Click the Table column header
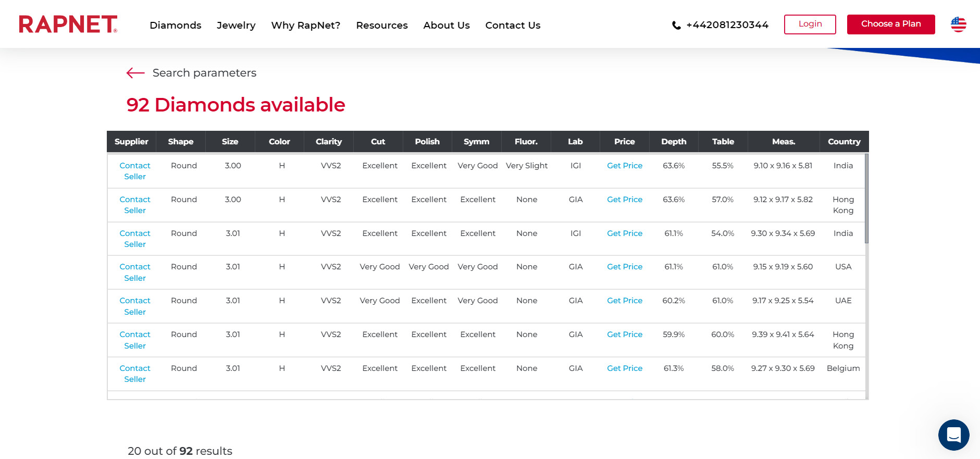Image resolution: width=980 pixels, height=459 pixels. click(723, 142)
